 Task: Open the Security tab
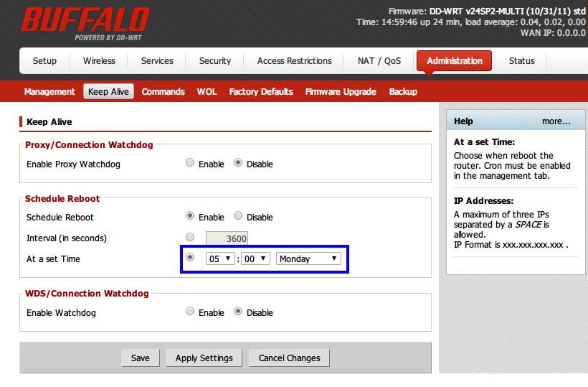coord(215,61)
